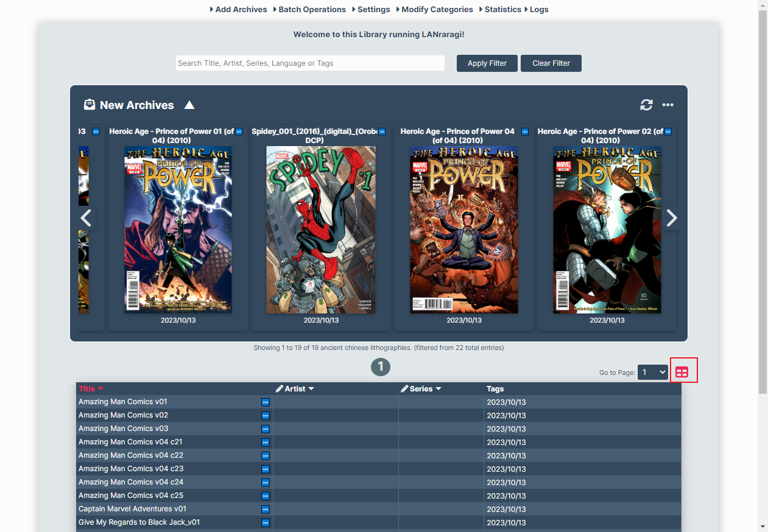Open the Spidey_001 cover thumbnail
This screenshot has height=532, width=768.
pyautogui.click(x=321, y=229)
